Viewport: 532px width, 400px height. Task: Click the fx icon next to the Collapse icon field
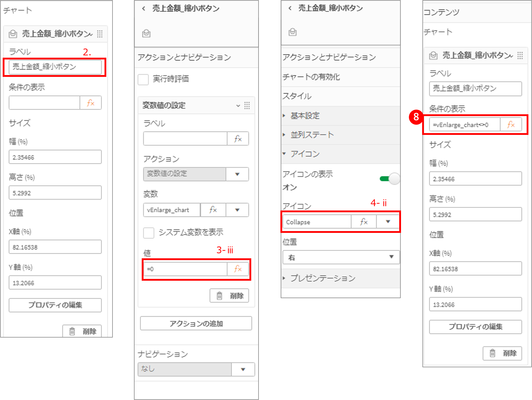point(364,222)
